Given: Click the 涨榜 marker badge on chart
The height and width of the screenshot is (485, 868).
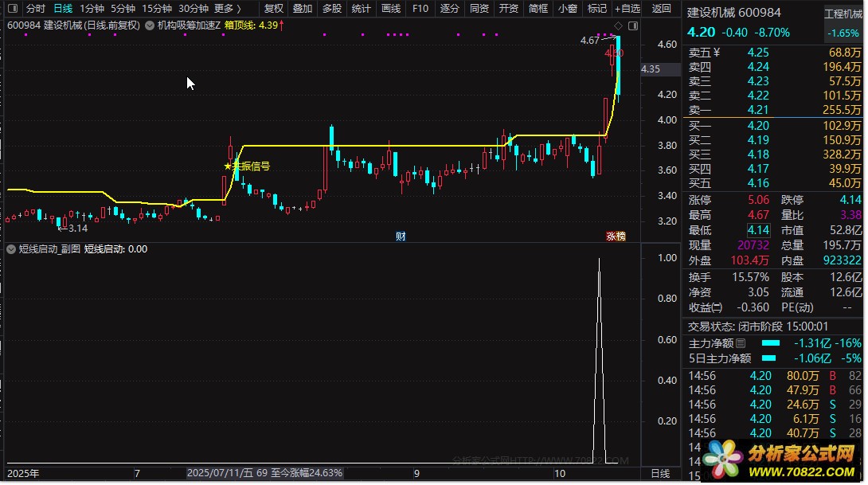Looking at the screenshot, I should 616,237.
